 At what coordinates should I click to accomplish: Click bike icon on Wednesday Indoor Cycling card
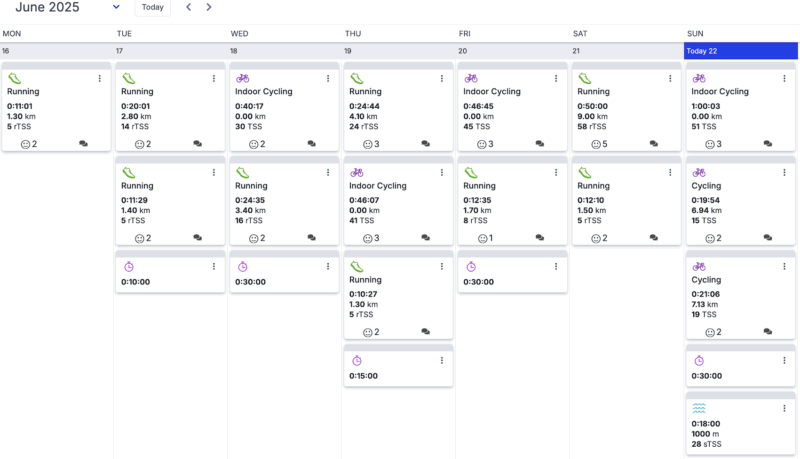coord(241,78)
